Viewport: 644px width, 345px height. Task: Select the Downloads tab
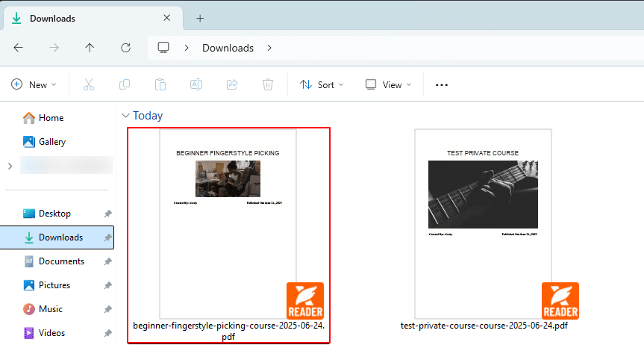(93, 18)
